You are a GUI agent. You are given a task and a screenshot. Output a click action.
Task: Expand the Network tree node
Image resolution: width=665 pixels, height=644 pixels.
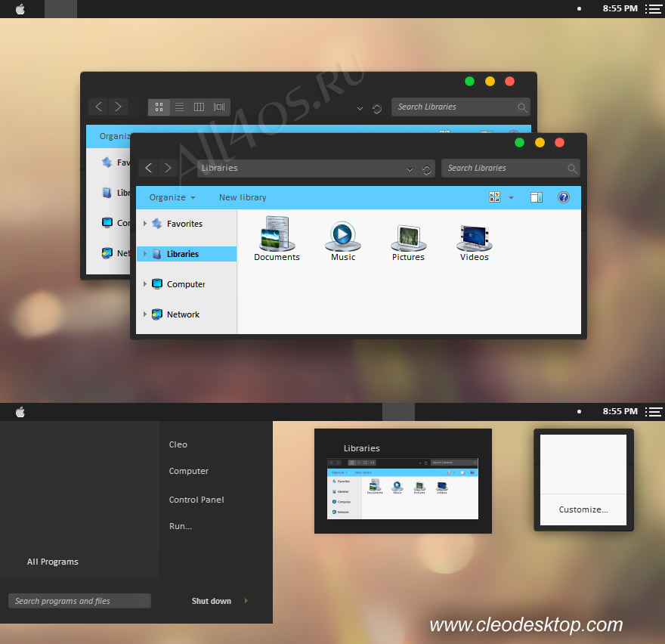(x=144, y=314)
